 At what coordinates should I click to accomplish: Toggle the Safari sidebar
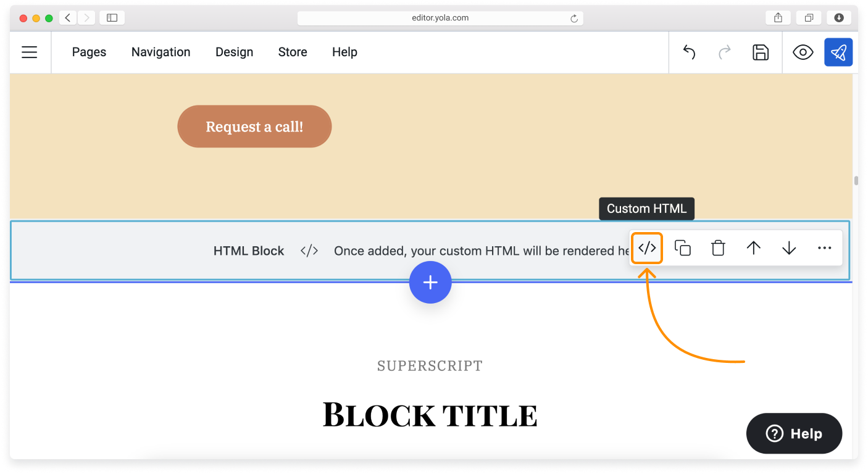coord(112,18)
